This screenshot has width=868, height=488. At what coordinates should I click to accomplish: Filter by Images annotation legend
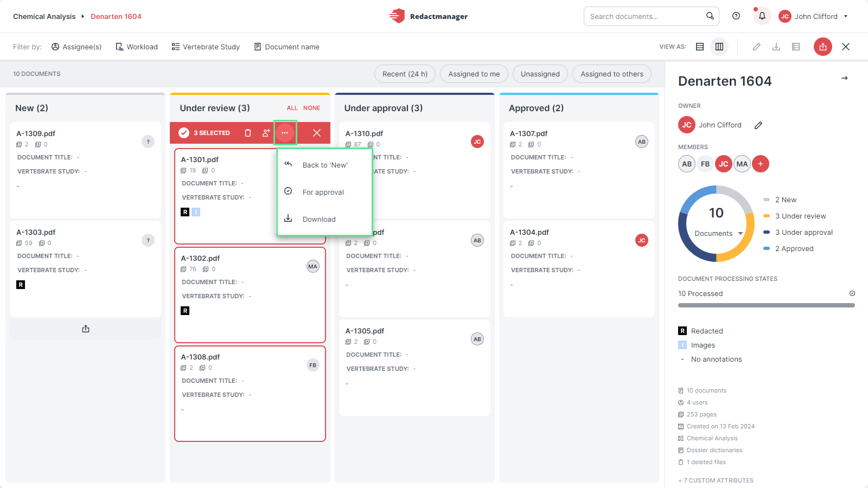point(697,345)
